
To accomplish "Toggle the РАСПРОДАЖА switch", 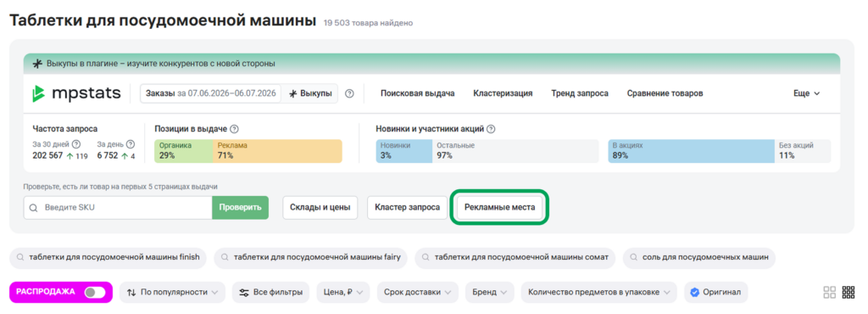I will click(x=95, y=292).
